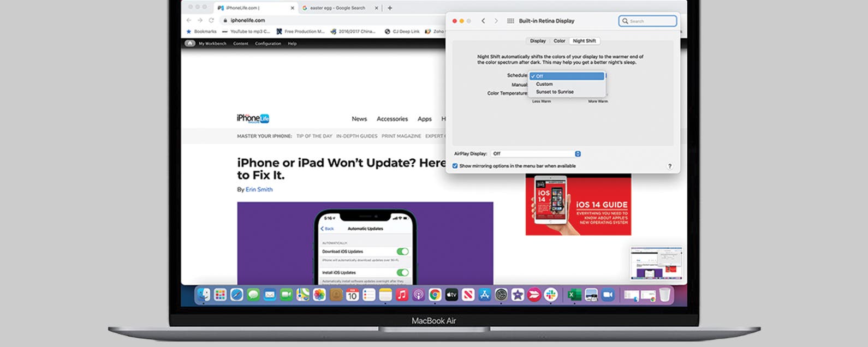Image resolution: width=868 pixels, height=347 pixels.
Task: Open 2016/2017 China bookmark
Action: click(353, 32)
